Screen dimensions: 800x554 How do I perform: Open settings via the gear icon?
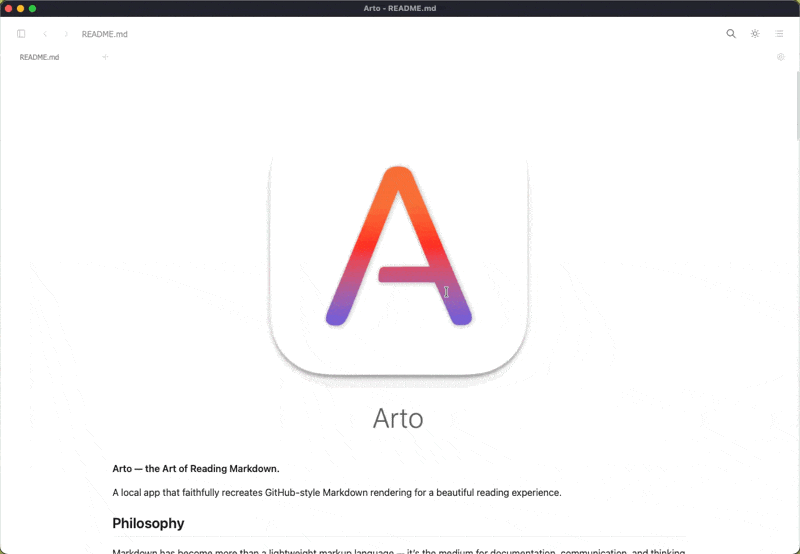tap(781, 57)
